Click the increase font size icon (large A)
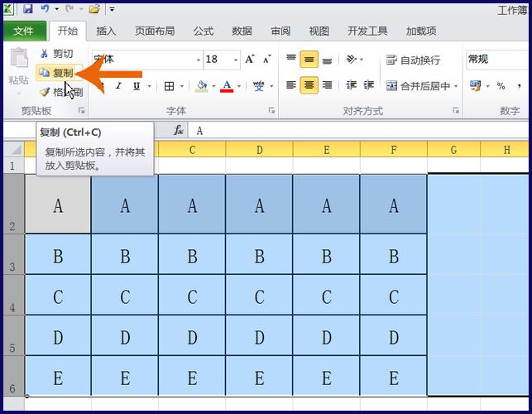 250,60
